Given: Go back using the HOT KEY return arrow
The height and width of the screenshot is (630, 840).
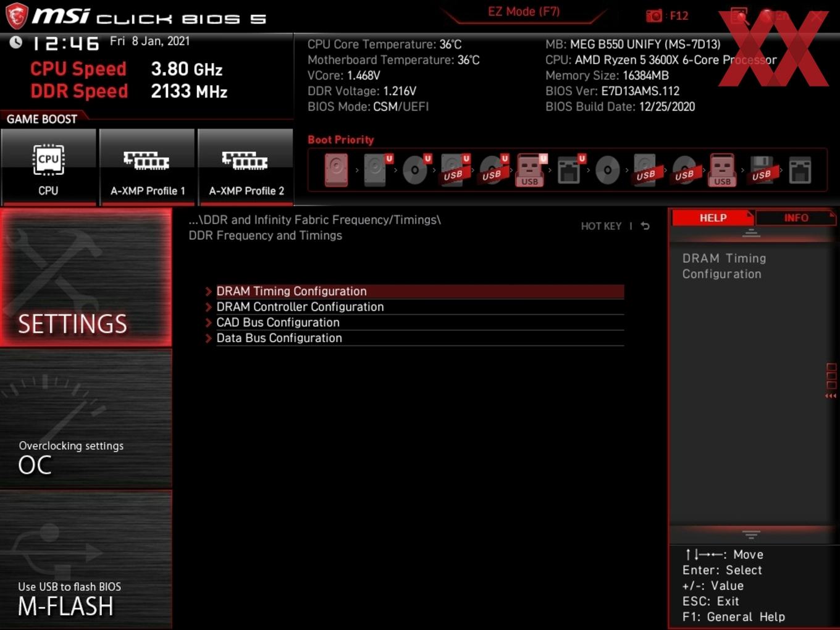Looking at the screenshot, I should point(645,226).
